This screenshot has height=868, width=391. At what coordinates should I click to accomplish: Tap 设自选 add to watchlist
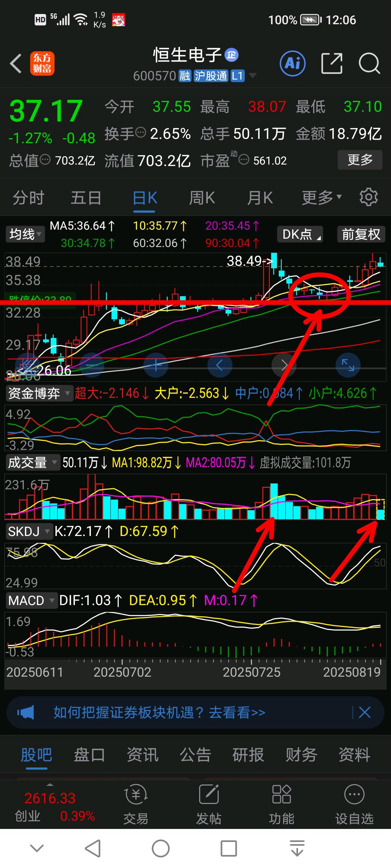point(354,804)
